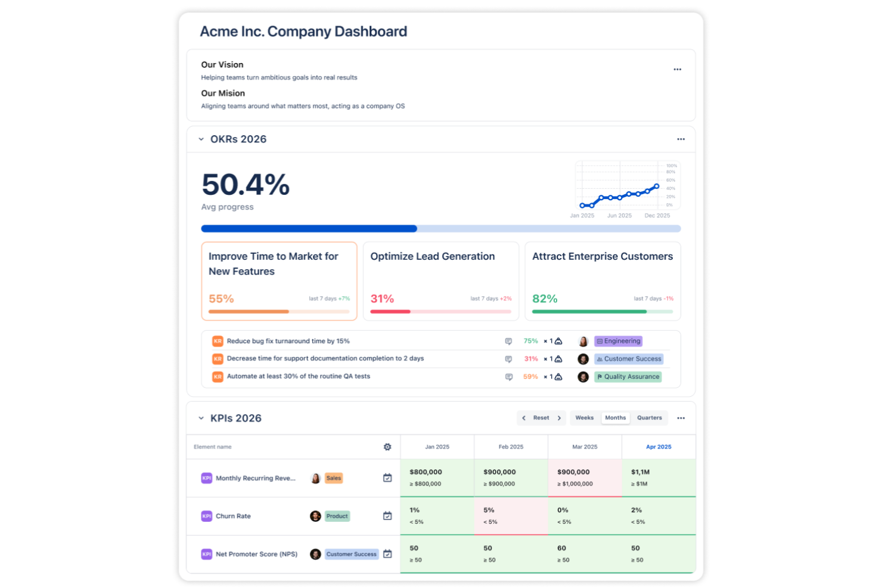882x588 pixels.
Task: Open the OKRs 2026 section options menu
Action: coord(681,139)
